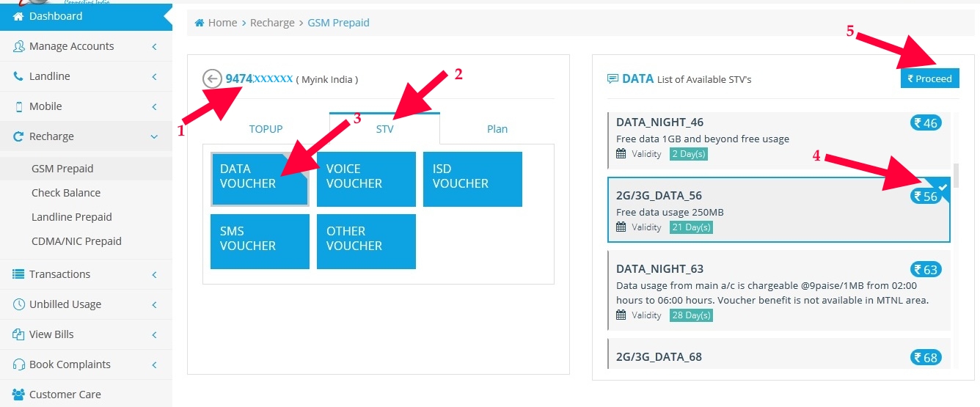Open the Plan tab
The width and height of the screenshot is (980, 407).
[x=497, y=129]
